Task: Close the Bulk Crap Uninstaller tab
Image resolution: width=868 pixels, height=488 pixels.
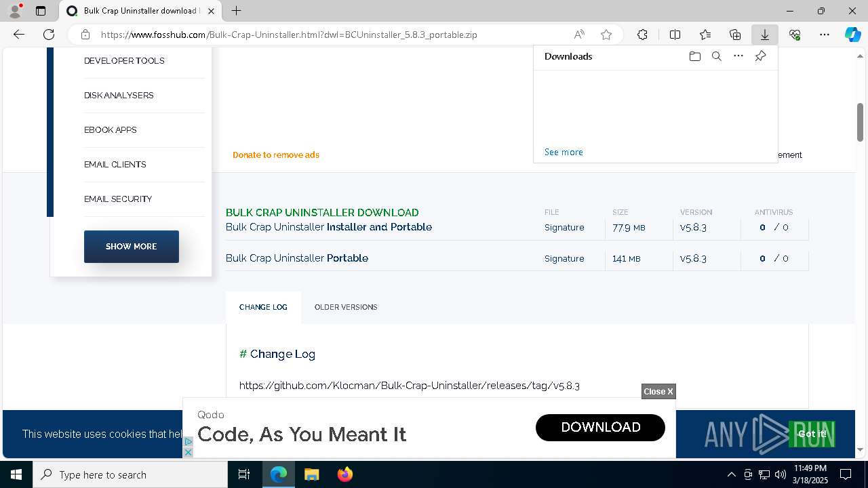Action: pyautogui.click(x=212, y=11)
